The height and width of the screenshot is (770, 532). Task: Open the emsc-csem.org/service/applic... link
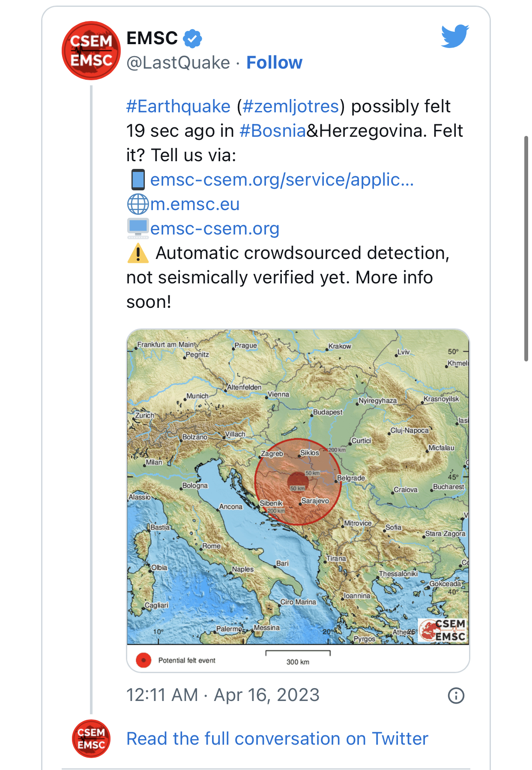[x=282, y=180]
